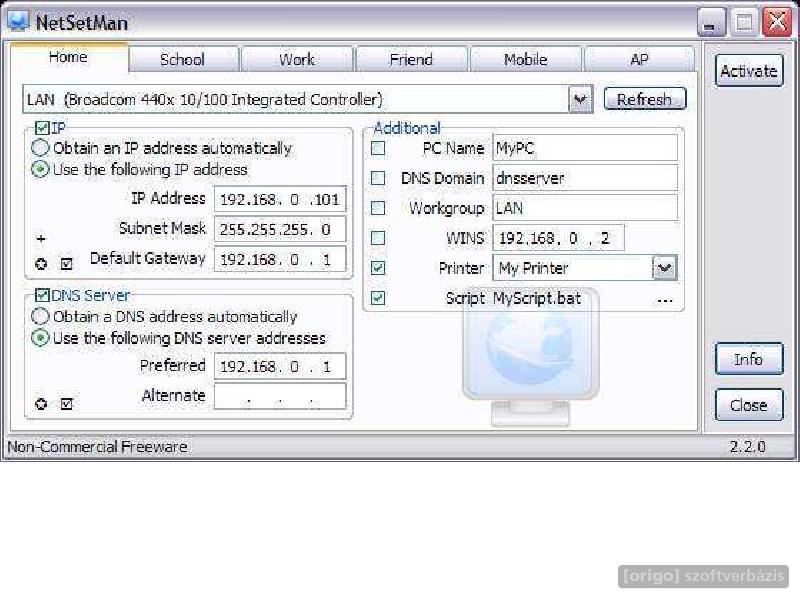Screen dimensions: 800x600
Task: Click the gear icon in DNS Server section
Action: coord(41,405)
